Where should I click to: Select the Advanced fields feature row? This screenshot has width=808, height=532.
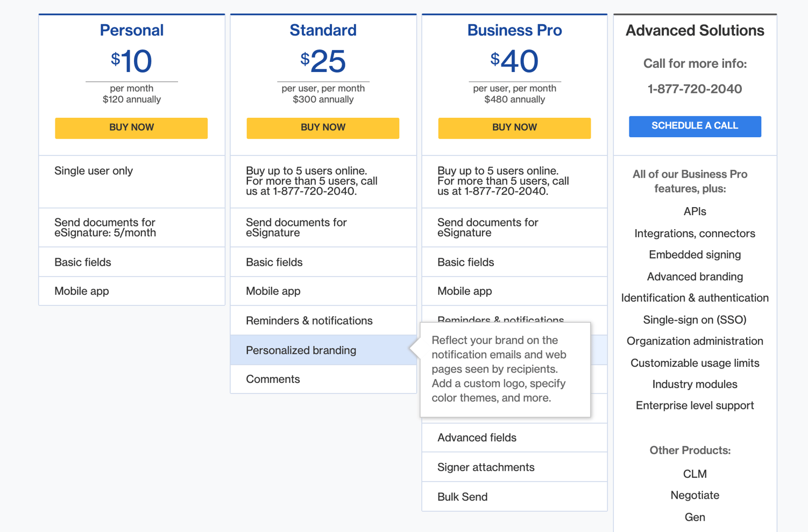point(477,437)
